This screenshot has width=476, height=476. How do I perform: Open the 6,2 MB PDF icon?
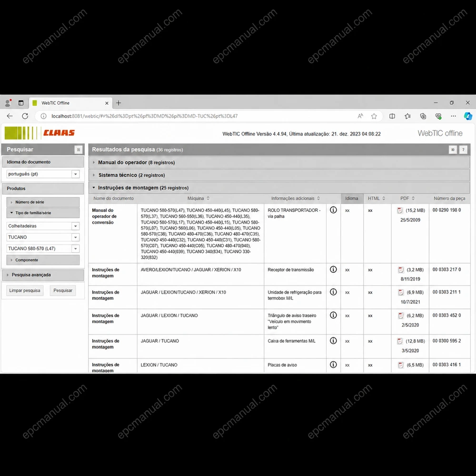coord(401,316)
